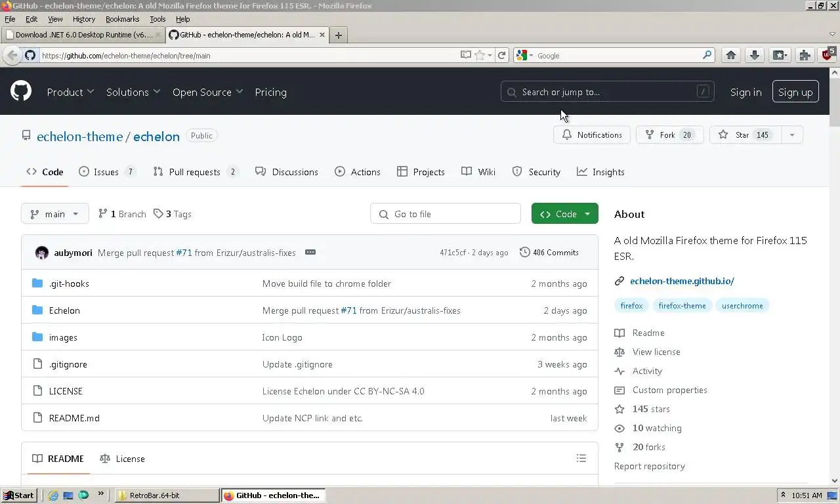Open the bookmark star dropdown arrow
Viewport: 840px width, 504px height.
pyautogui.click(x=490, y=55)
